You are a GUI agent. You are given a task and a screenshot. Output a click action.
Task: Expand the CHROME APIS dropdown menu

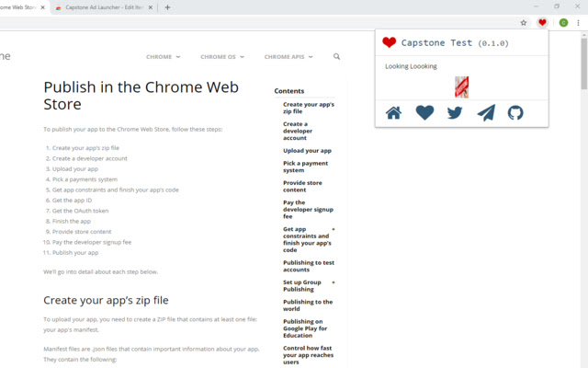(x=288, y=57)
